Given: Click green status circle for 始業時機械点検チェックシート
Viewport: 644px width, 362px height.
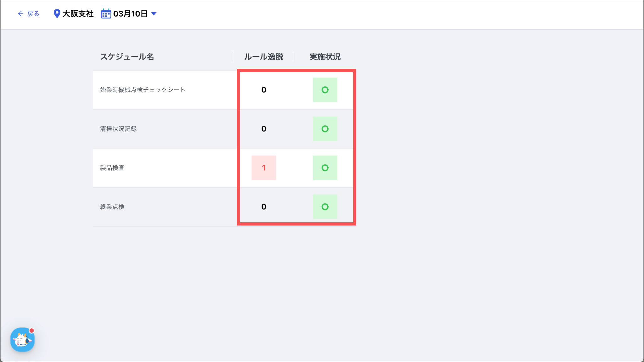Looking at the screenshot, I should coord(325,90).
